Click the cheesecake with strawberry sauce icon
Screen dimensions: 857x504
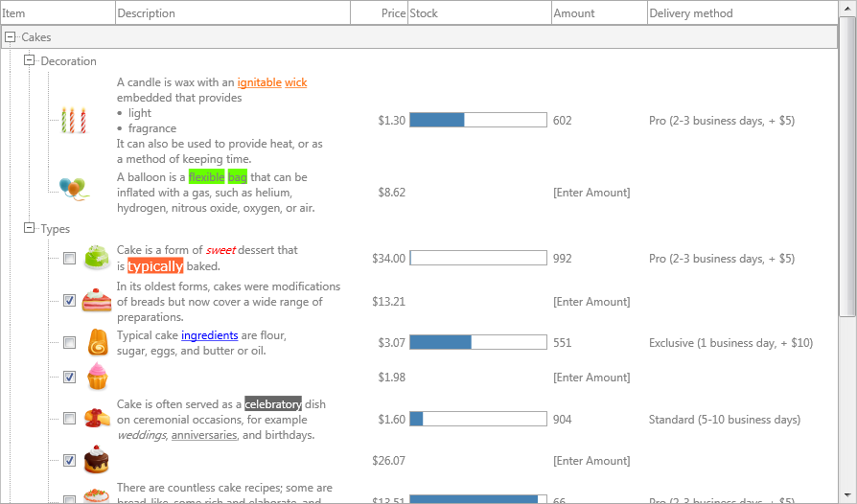pyautogui.click(x=97, y=419)
